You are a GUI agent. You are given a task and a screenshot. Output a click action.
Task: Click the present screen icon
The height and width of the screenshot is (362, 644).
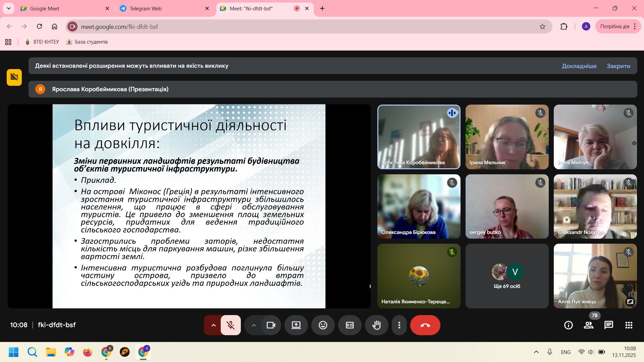click(296, 325)
